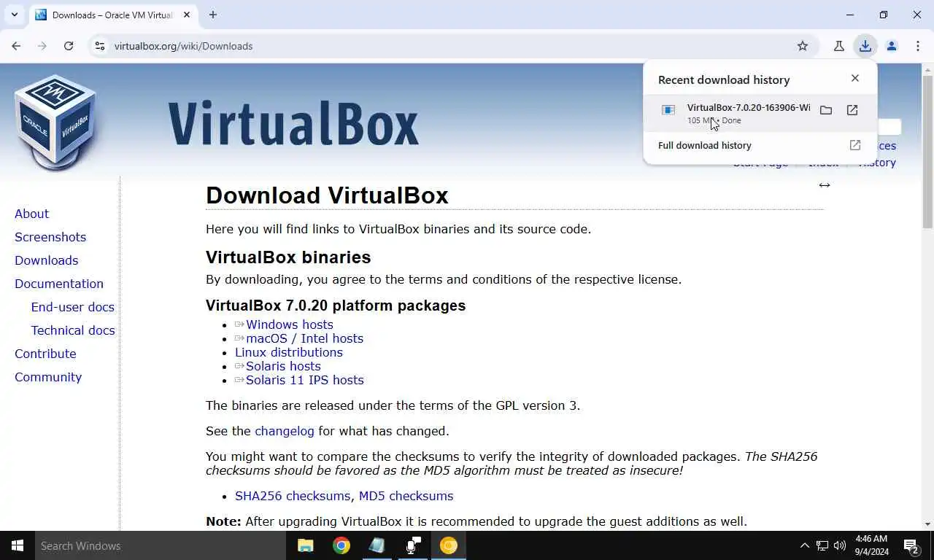Open the Downloads sidebar link
934x560 pixels.
click(46, 260)
